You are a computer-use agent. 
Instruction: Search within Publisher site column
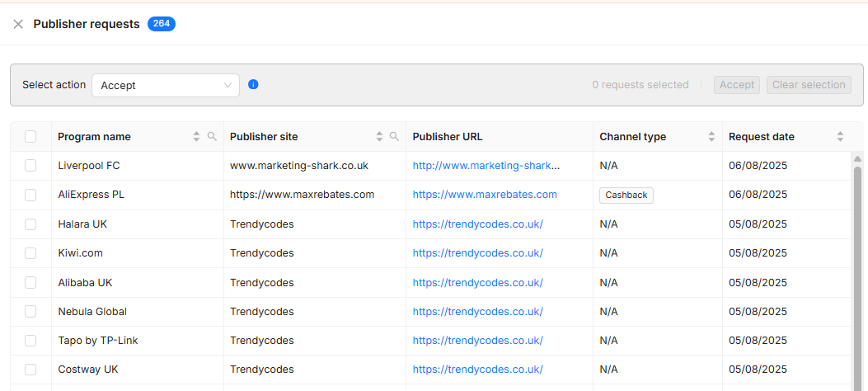click(x=394, y=137)
